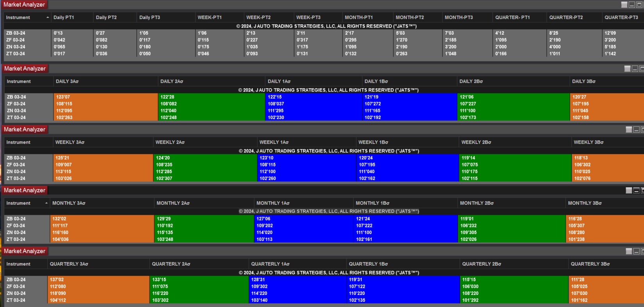Select the green cell showing 122'28
Viewport: 644px width, 307px height.
click(x=211, y=97)
